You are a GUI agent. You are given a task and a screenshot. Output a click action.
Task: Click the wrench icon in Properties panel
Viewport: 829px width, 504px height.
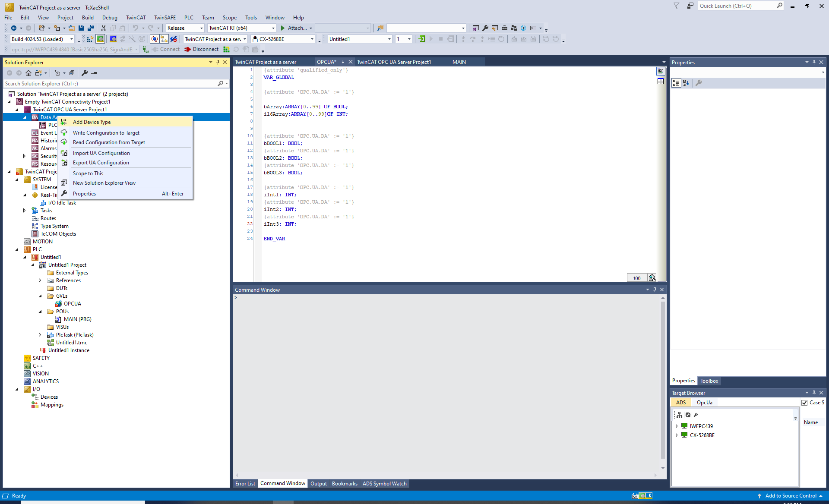click(x=699, y=83)
